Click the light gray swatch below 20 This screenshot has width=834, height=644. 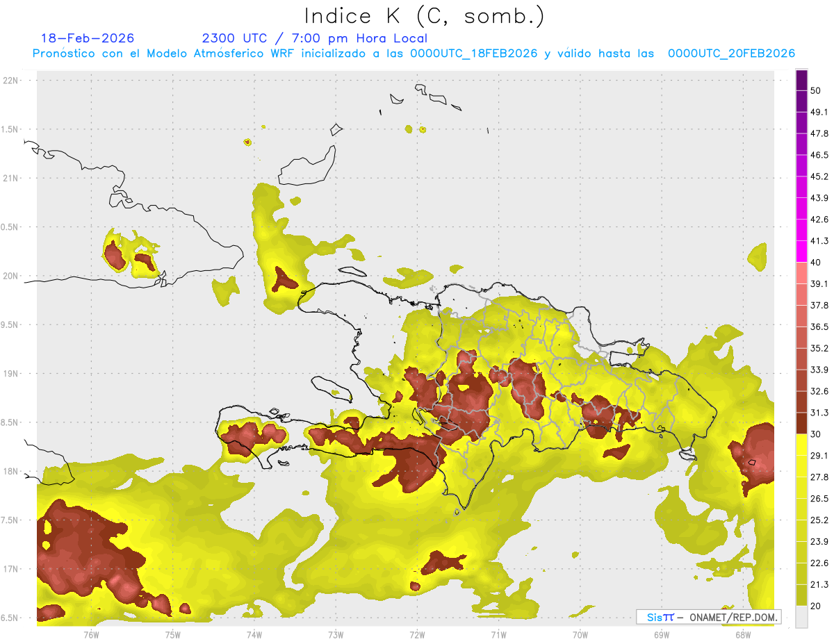(801, 617)
